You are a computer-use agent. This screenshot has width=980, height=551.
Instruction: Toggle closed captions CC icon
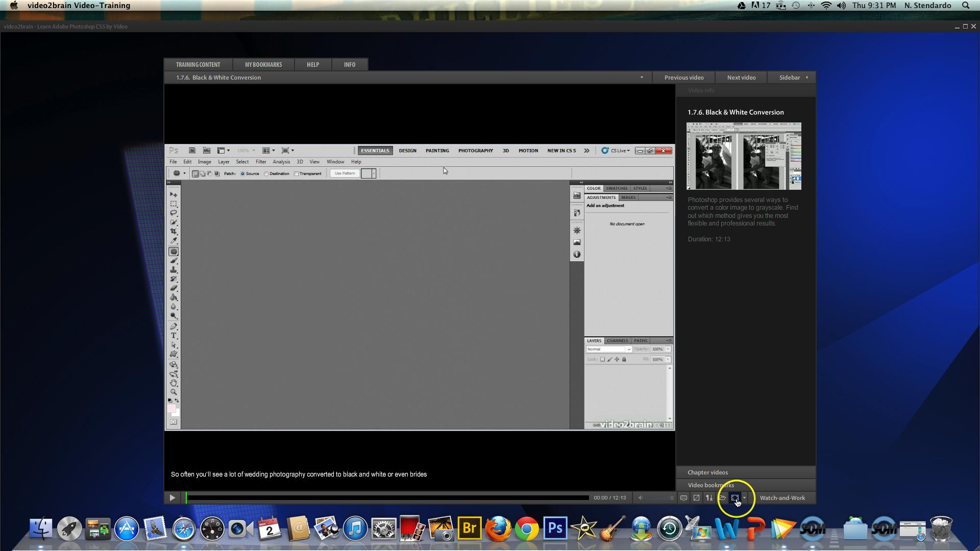tap(683, 498)
